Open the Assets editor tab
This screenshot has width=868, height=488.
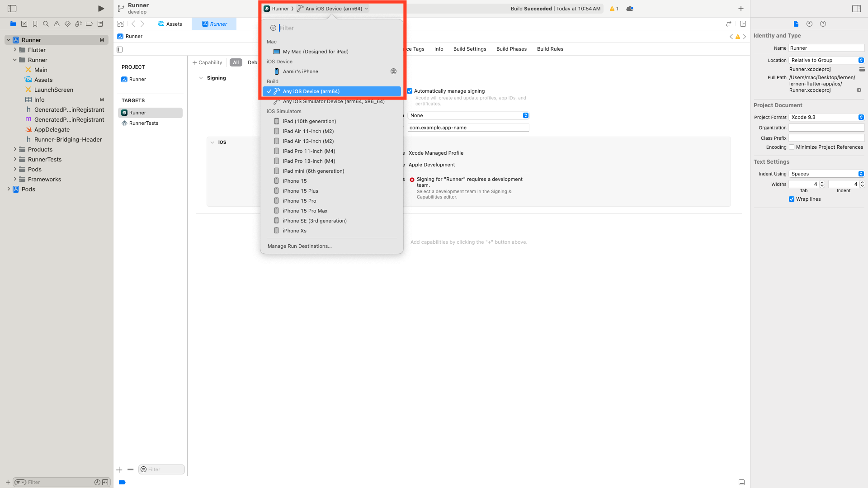[170, 24]
